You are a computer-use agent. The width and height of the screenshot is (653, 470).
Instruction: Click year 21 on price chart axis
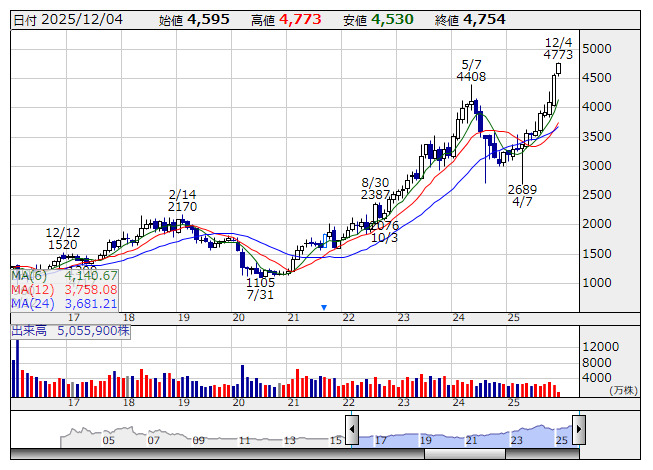(294, 318)
